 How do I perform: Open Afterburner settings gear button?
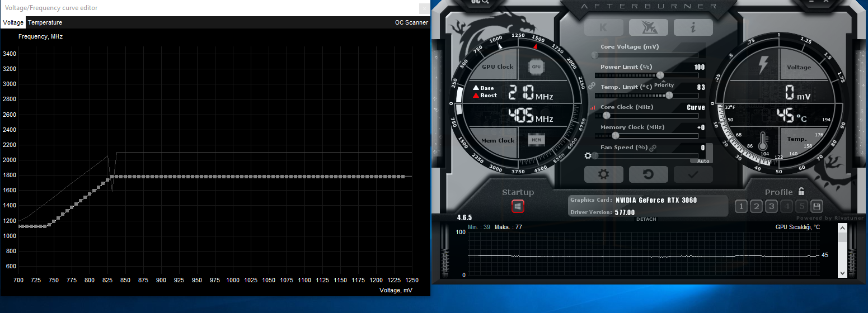pyautogui.click(x=603, y=174)
